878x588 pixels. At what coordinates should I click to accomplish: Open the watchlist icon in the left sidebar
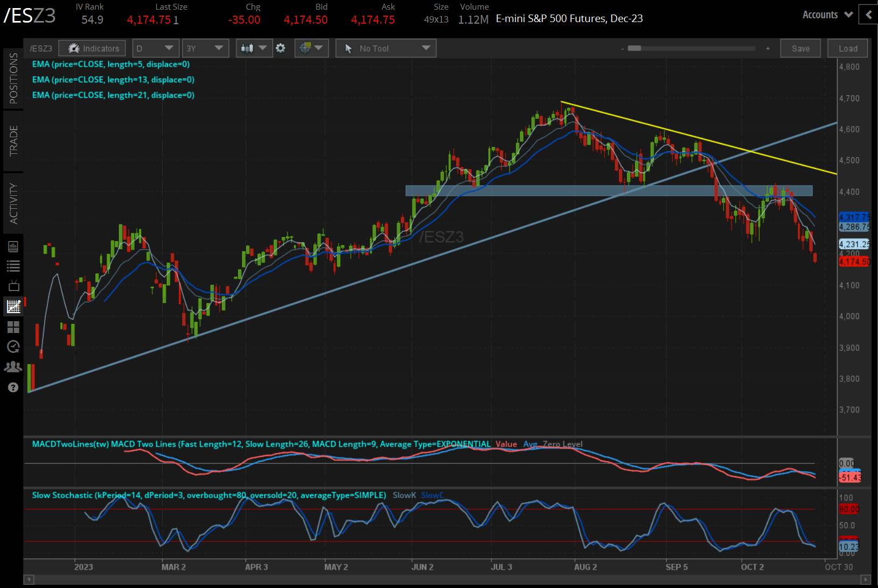[x=13, y=266]
